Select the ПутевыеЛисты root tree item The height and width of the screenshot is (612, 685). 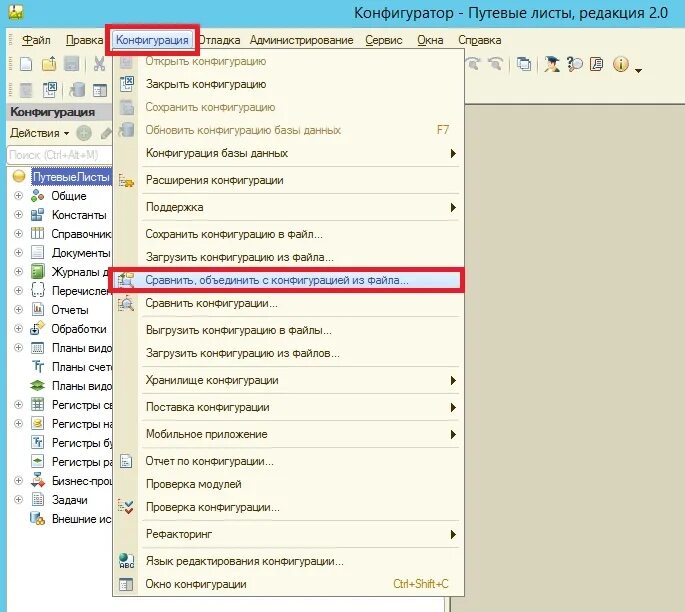click(x=72, y=177)
